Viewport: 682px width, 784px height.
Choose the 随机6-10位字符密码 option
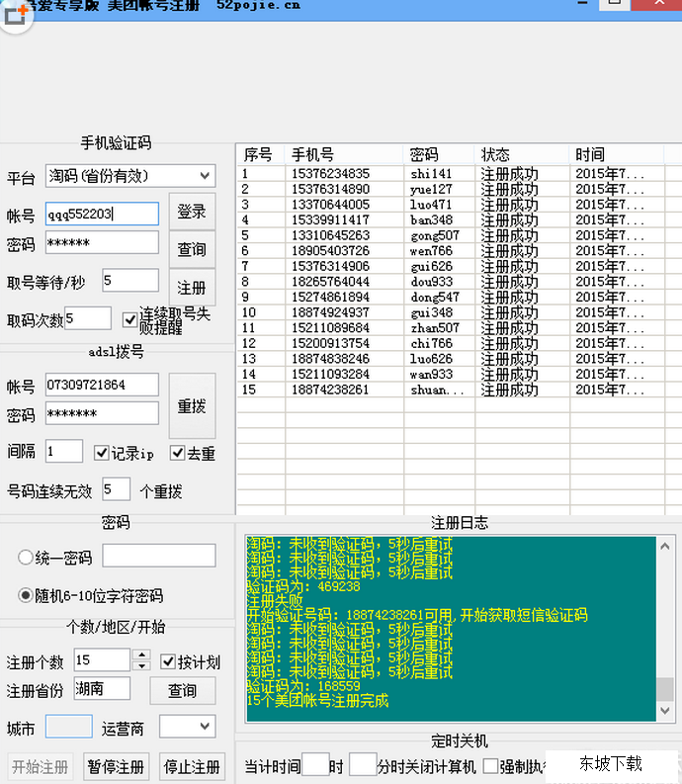(27, 596)
